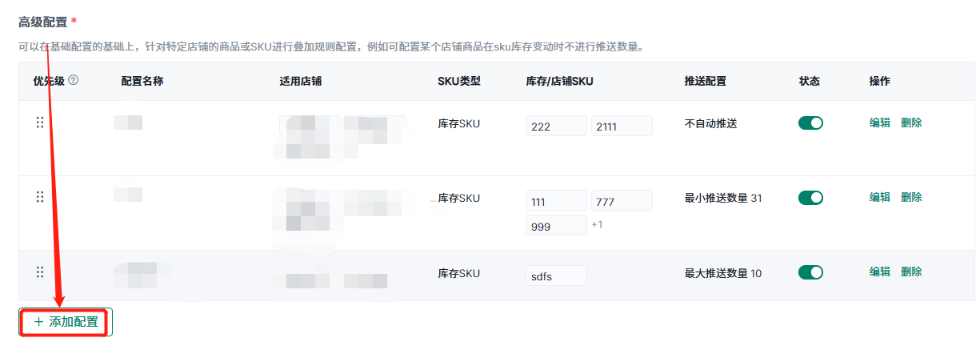Select the 999 SKU tag
The image size is (980, 350).
(556, 226)
